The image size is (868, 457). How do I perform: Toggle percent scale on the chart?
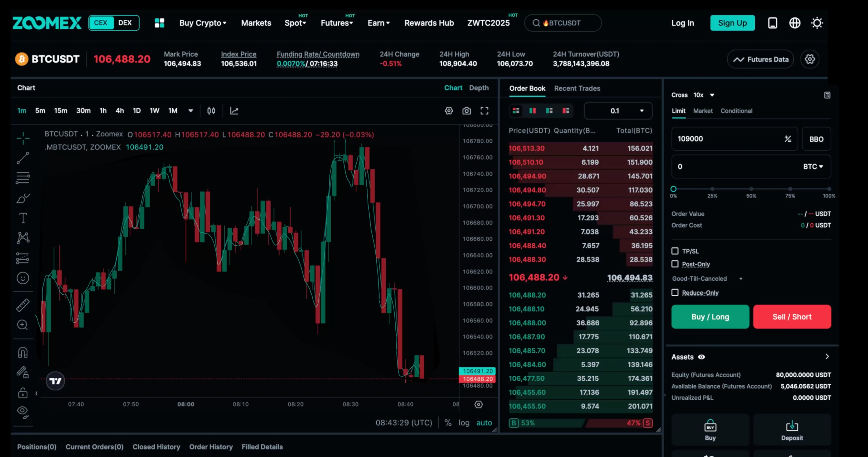pos(448,423)
